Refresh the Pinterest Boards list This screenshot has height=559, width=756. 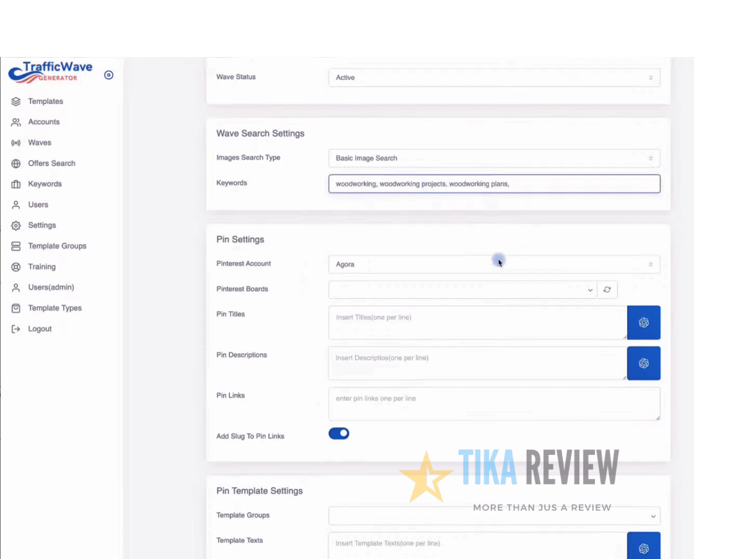(x=607, y=289)
